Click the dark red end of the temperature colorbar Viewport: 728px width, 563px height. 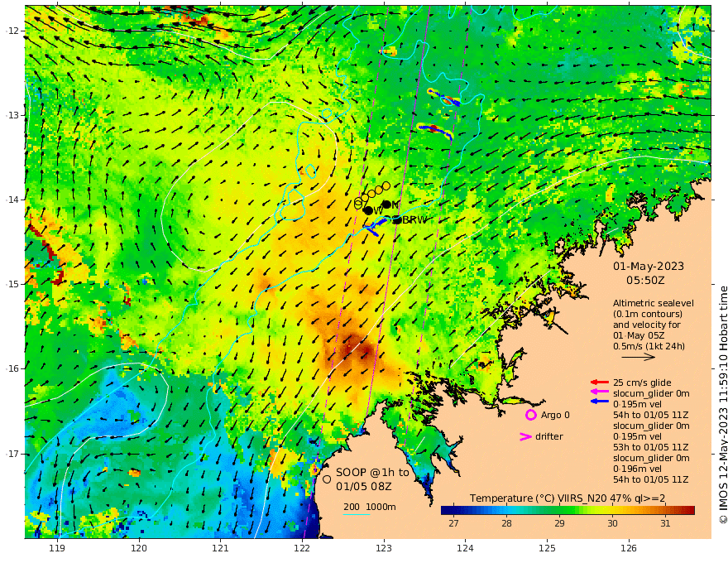[689, 510]
